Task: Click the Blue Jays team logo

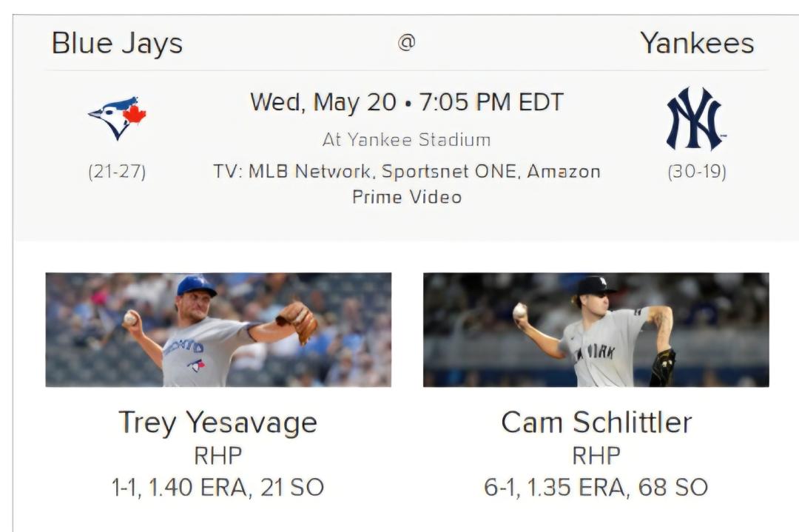Action: [117, 118]
